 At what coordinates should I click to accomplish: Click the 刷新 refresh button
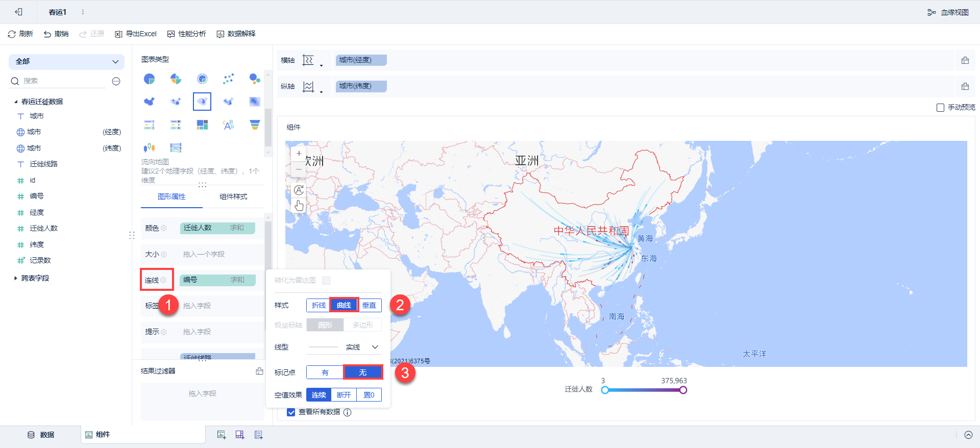(20, 34)
